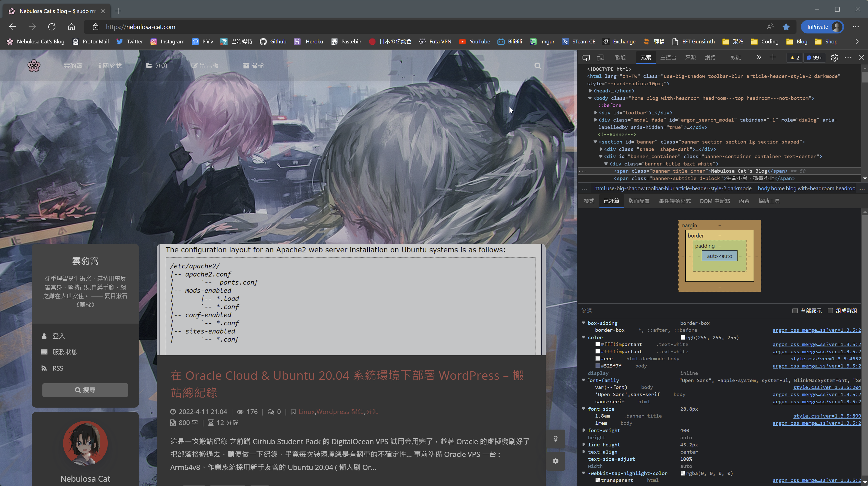
Task: Refresh the page with reload icon
Action: point(52,27)
